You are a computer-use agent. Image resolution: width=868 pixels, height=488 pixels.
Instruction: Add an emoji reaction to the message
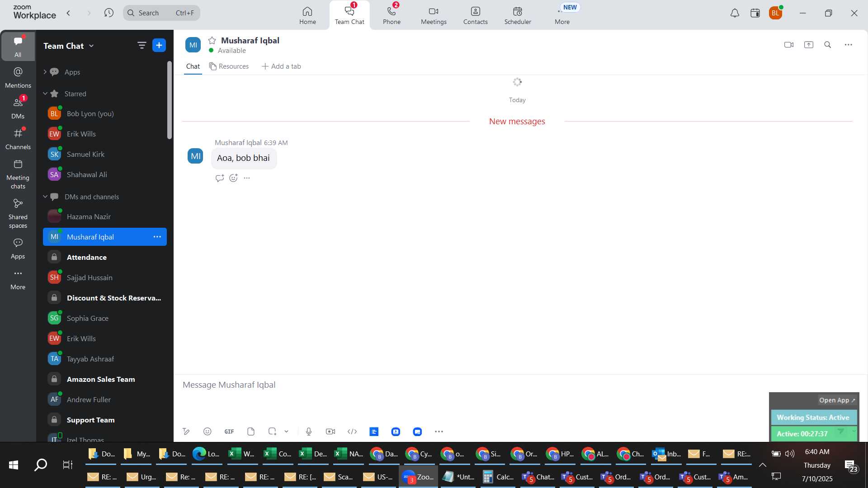point(233,178)
